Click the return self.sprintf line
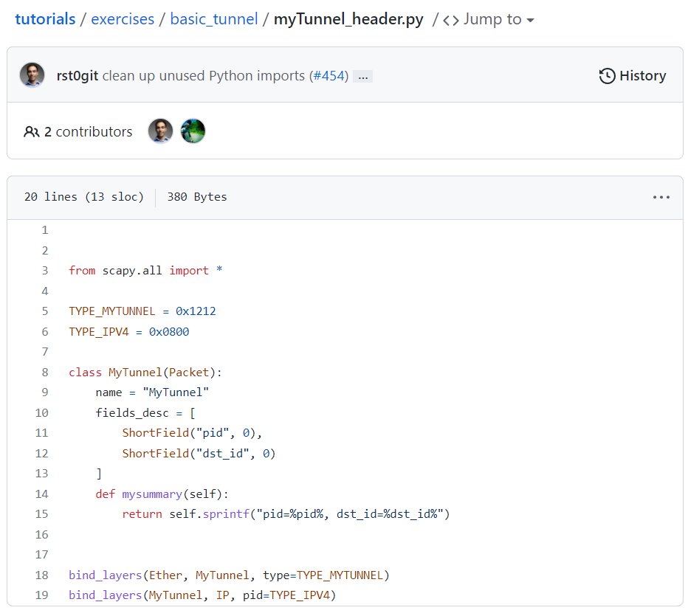 [286, 514]
